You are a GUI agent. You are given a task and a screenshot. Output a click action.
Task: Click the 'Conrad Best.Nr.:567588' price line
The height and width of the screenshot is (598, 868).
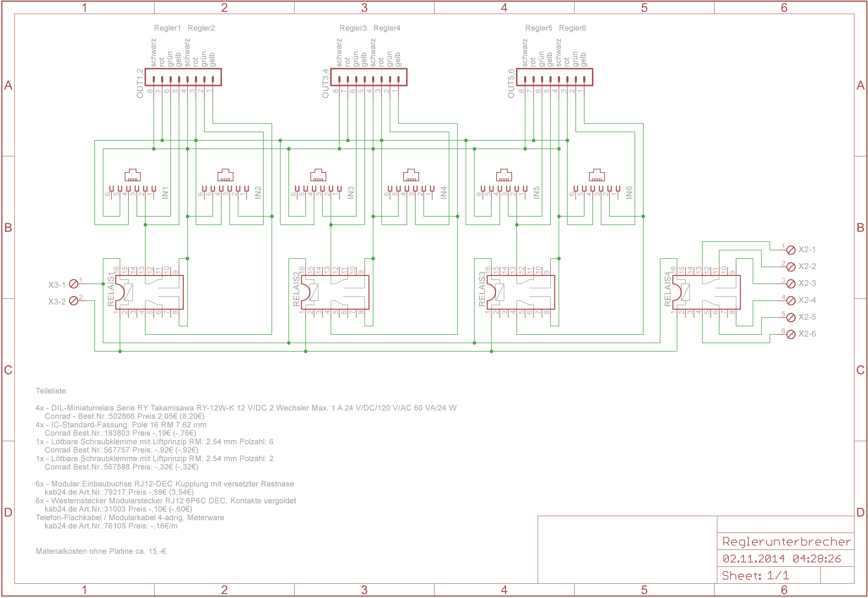click(122, 467)
